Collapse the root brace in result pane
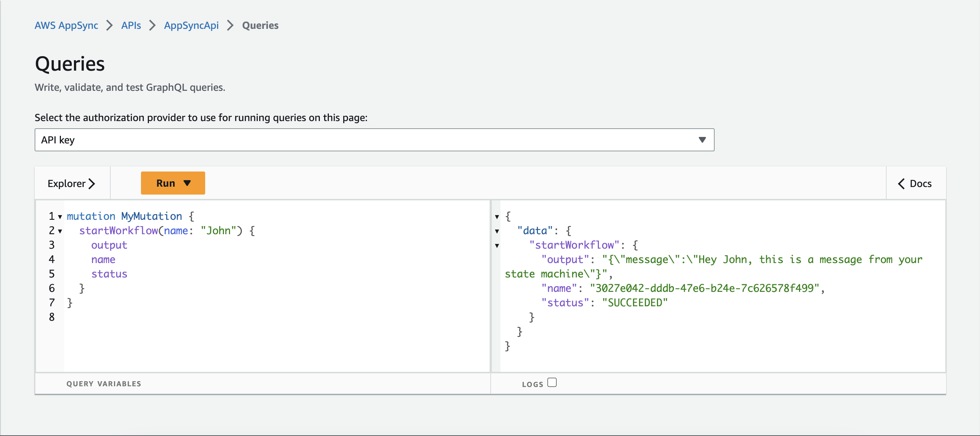 497,217
